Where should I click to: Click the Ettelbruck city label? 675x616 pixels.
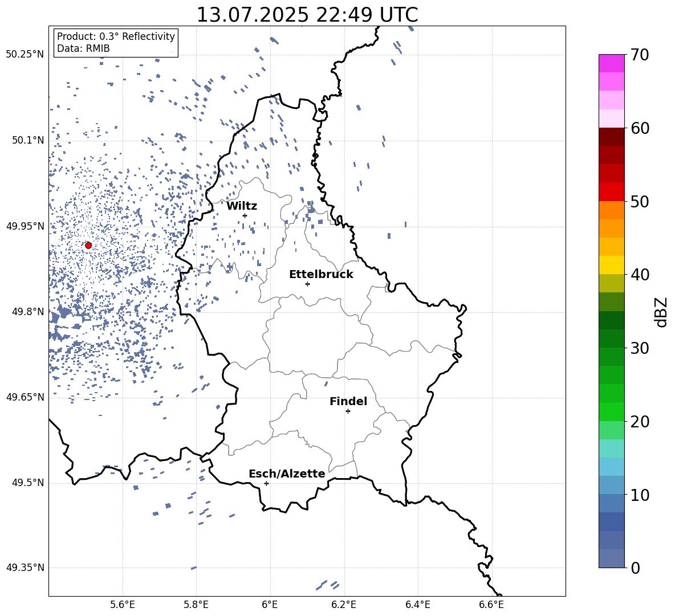tap(321, 275)
